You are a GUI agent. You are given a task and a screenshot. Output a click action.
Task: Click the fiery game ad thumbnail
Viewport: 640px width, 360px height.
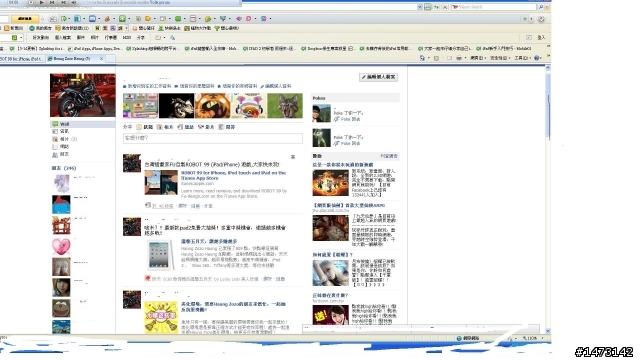tap(331, 182)
